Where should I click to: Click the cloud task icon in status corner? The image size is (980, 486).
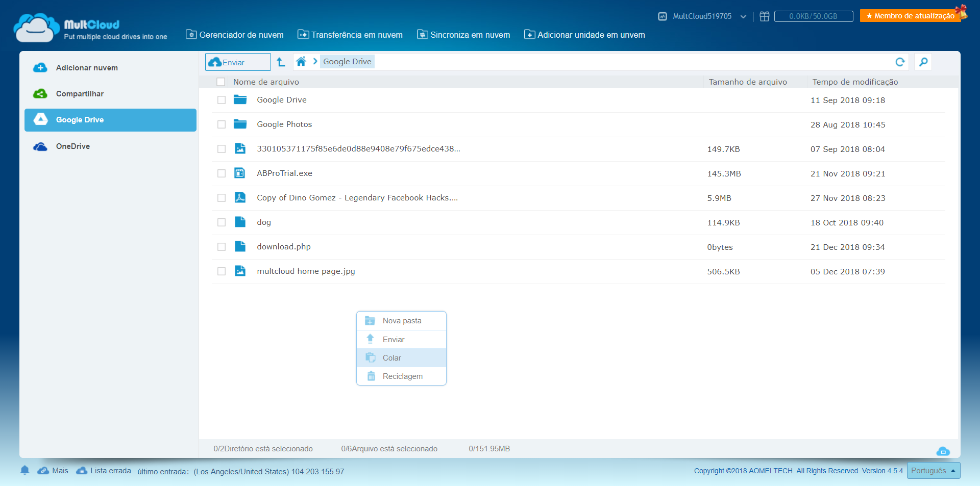tap(943, 451)
